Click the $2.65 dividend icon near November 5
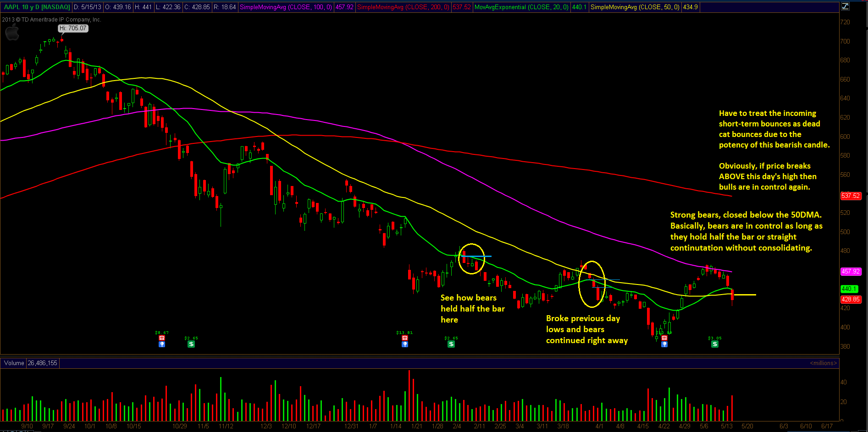 (191, 344)
